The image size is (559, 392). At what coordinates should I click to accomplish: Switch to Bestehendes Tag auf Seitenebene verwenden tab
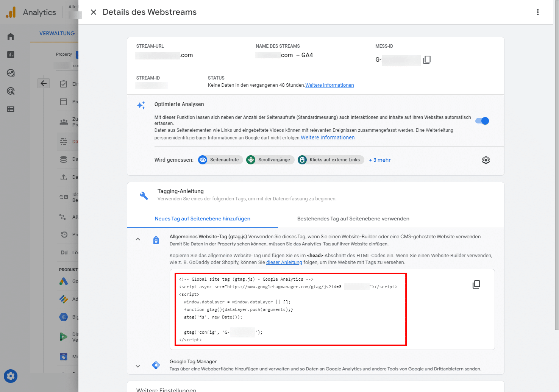[353, 219]
